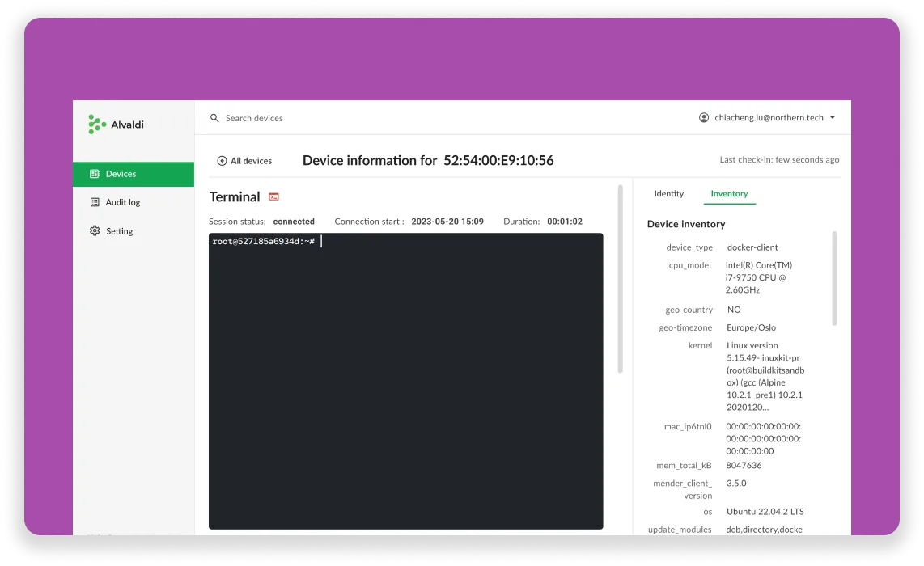924x566 pixels.
Task: Click 'Last check-in: few seconds ago'
Action: [x=779, y=159]
